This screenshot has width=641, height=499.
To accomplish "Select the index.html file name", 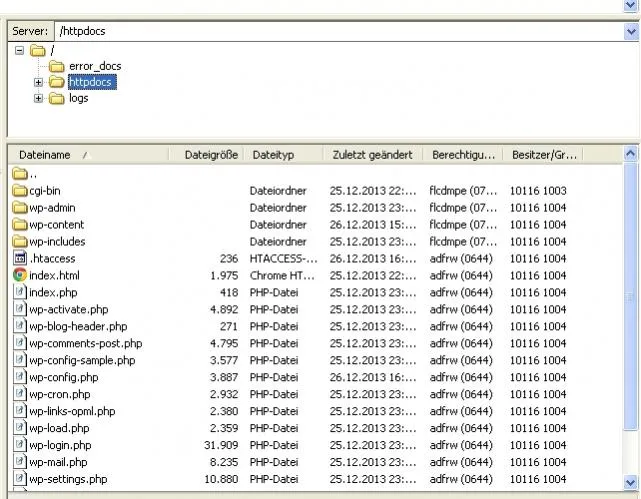I will click(54, 275).
